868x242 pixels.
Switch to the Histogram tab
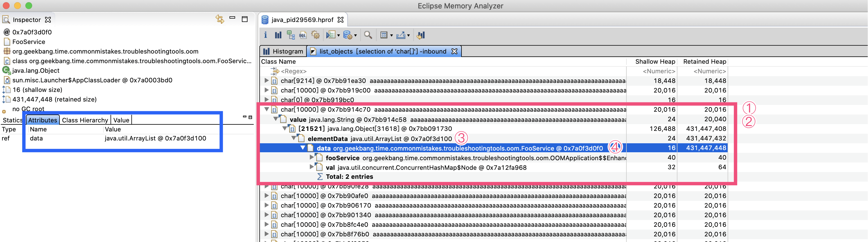[283, 51]
